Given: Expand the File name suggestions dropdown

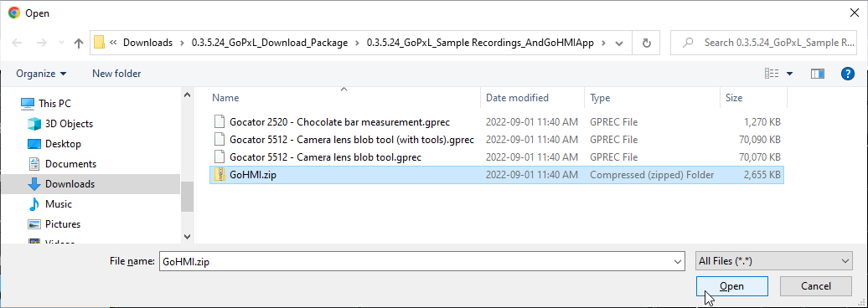Looking at the screenshot, I should click(676, 261).
